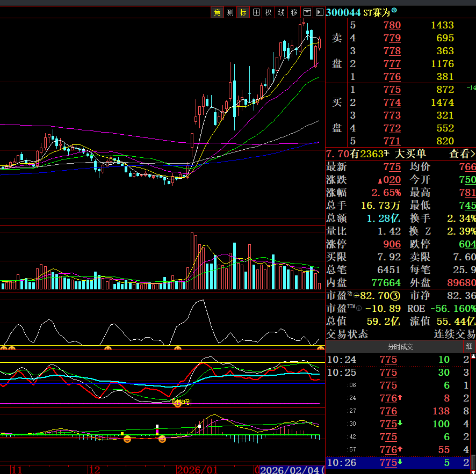476x474 pixels.
Task: Click the 交易状态 label
Action: (347, 334)
